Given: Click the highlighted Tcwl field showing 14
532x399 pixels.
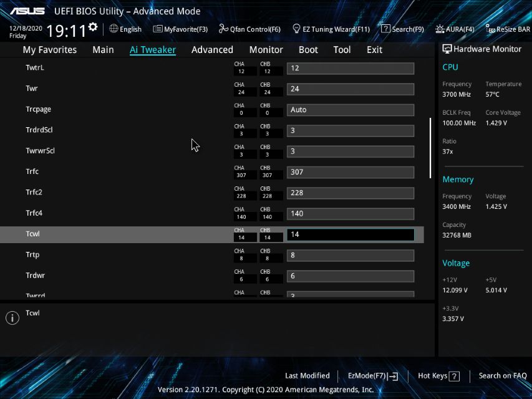Looking at the screenshot, I should coord(351,234).
